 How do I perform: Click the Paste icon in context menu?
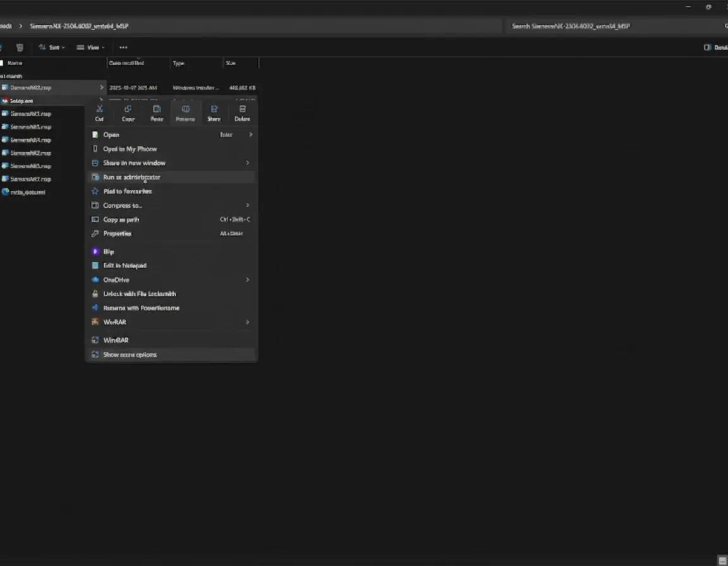pos(157,109)
